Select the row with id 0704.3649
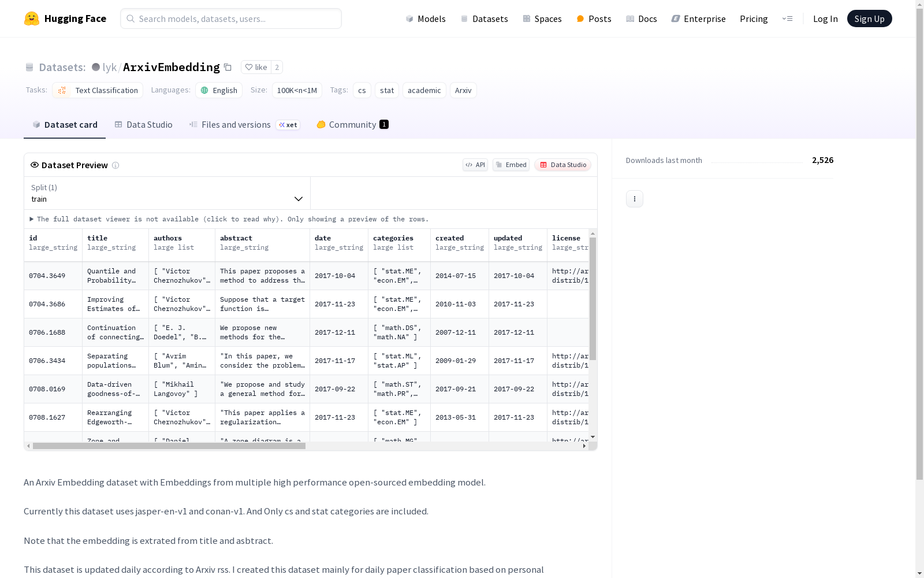The image size is (924, 578). click(x=307, y=276)
